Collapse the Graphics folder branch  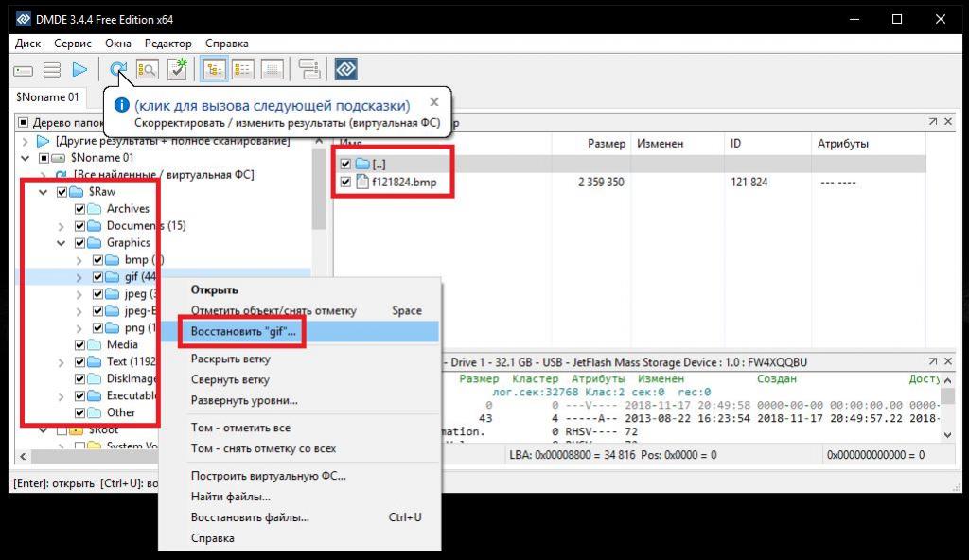coord(62,243)
